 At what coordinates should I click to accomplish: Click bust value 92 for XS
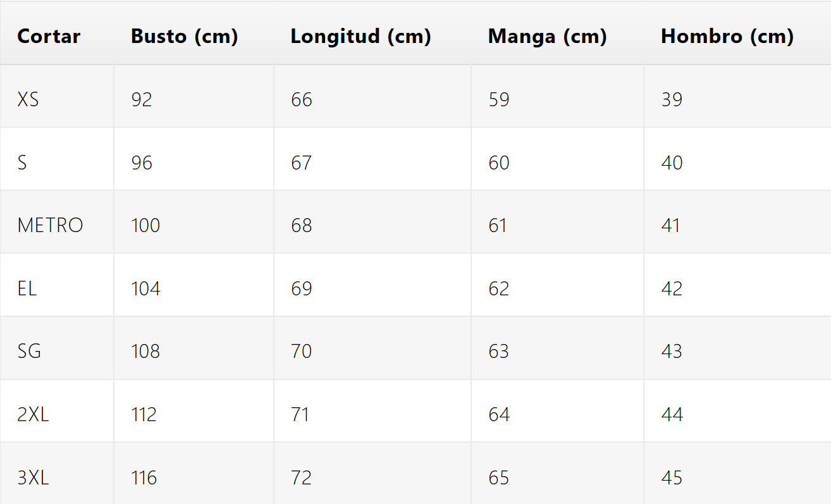142,100
